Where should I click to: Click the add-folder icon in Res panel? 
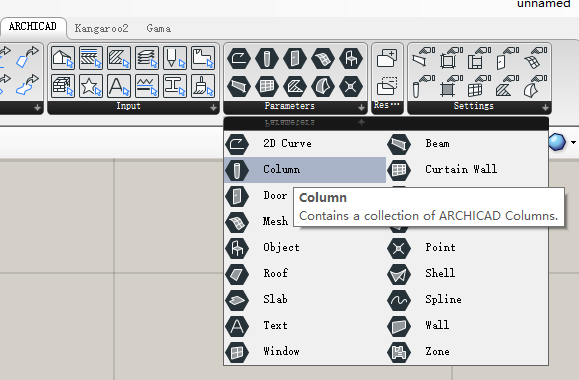coord(387,58)
